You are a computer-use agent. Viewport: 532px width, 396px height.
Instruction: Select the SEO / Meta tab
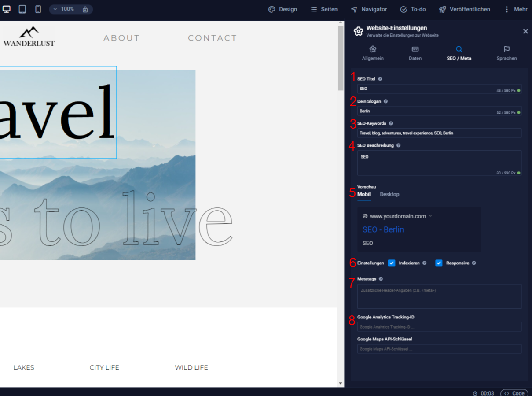click(459, 53)
